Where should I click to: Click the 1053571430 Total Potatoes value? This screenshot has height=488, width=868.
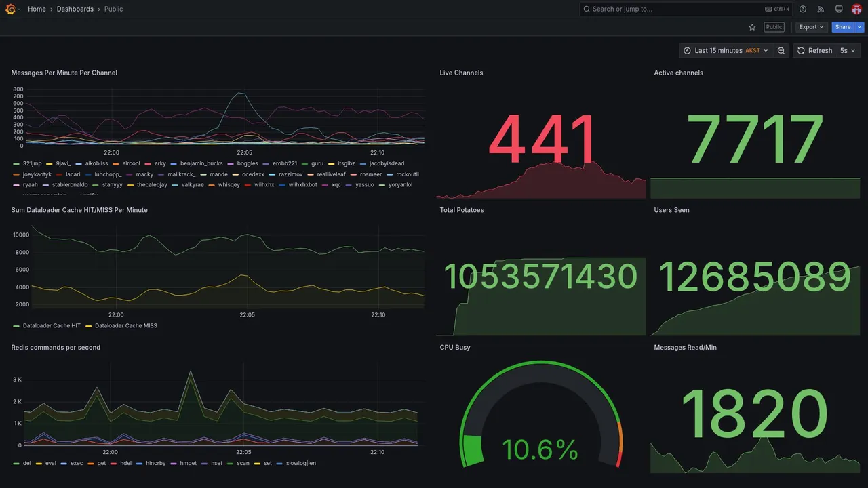tap(541, 277)
